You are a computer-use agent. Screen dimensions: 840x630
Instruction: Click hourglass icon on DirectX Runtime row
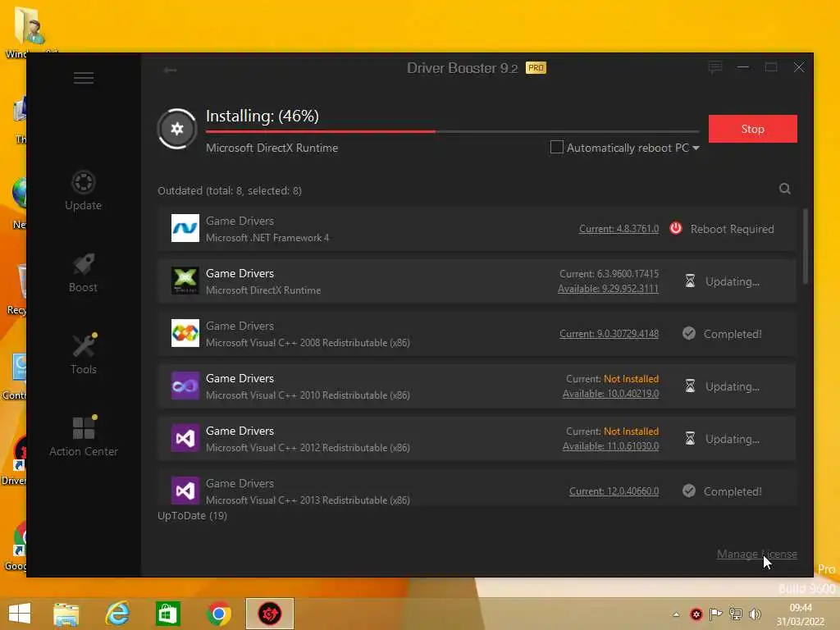690,281
